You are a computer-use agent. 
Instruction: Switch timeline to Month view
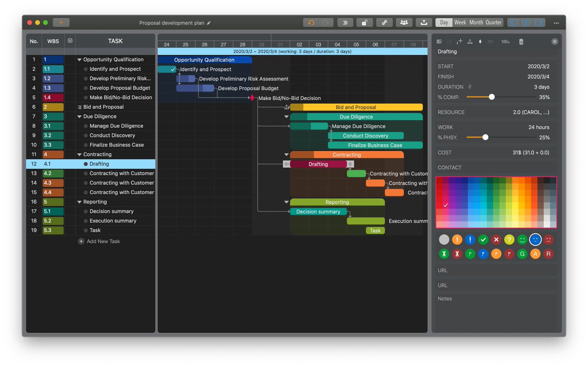pyautogui.click(x=476, y=23)
